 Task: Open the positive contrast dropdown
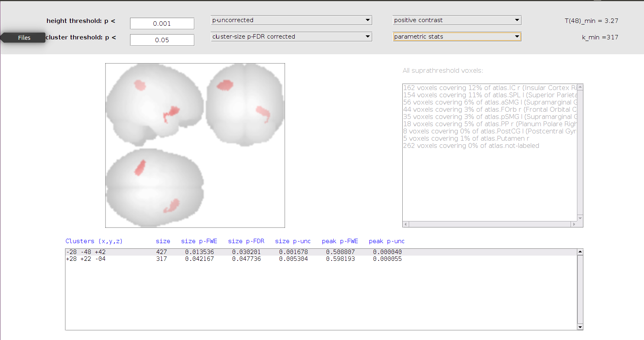457,20
